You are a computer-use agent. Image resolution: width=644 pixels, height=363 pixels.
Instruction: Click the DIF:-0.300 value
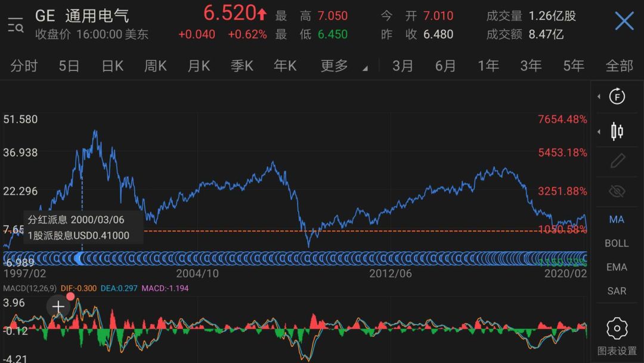pos(79,288)
